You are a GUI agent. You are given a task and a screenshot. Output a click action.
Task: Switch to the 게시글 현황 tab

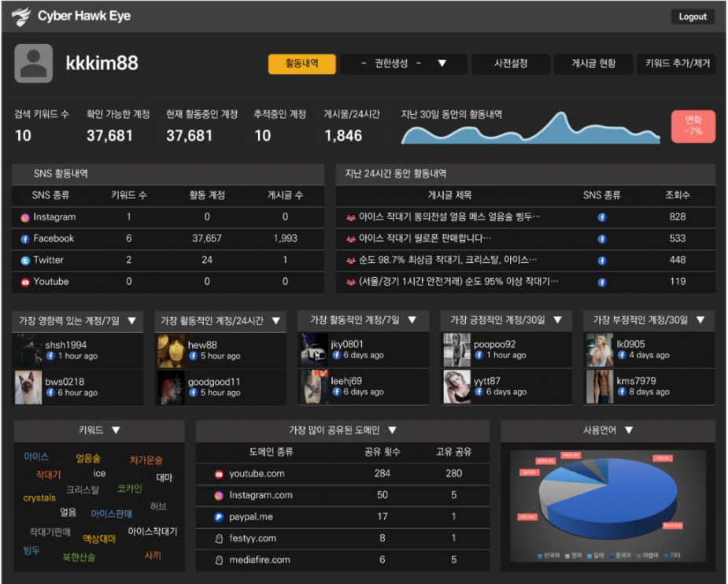(x=593, y=64)
